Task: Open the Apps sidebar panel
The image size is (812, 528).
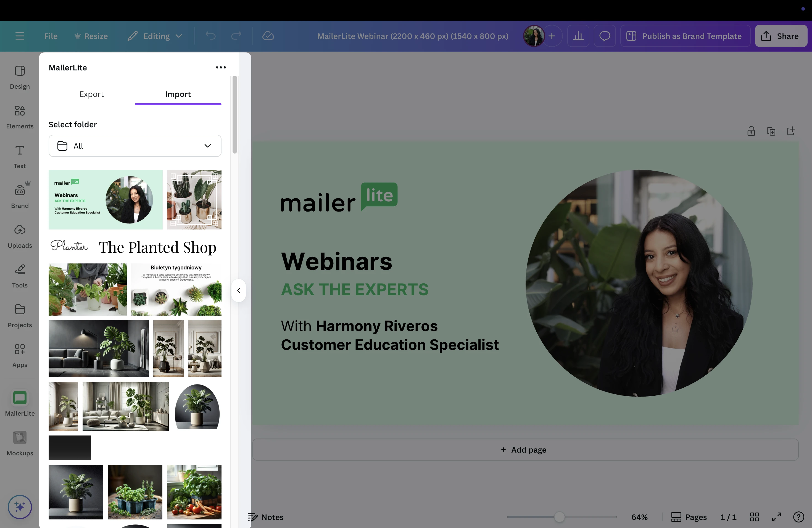Action: tap(20, 356)
